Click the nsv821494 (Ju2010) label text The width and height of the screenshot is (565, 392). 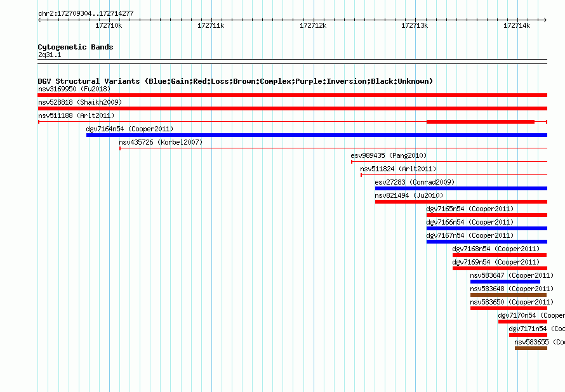pyautogui.click(x=409, y=195)
